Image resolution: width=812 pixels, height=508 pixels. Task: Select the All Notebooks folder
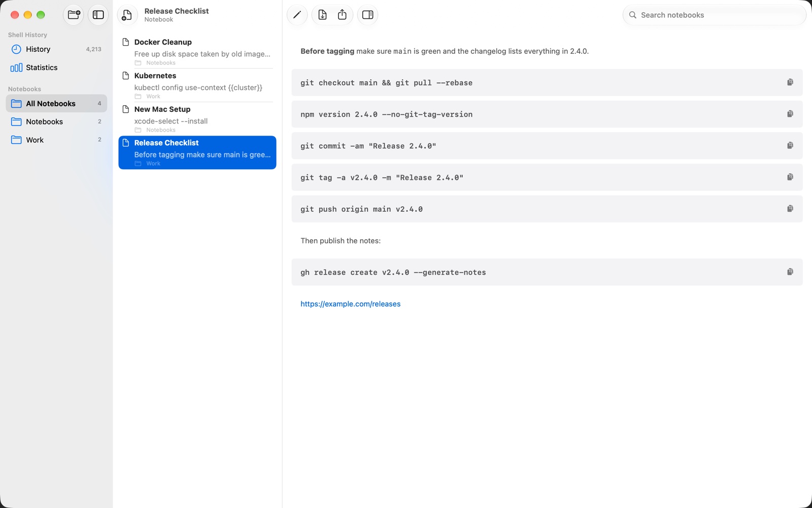[56, 104]
